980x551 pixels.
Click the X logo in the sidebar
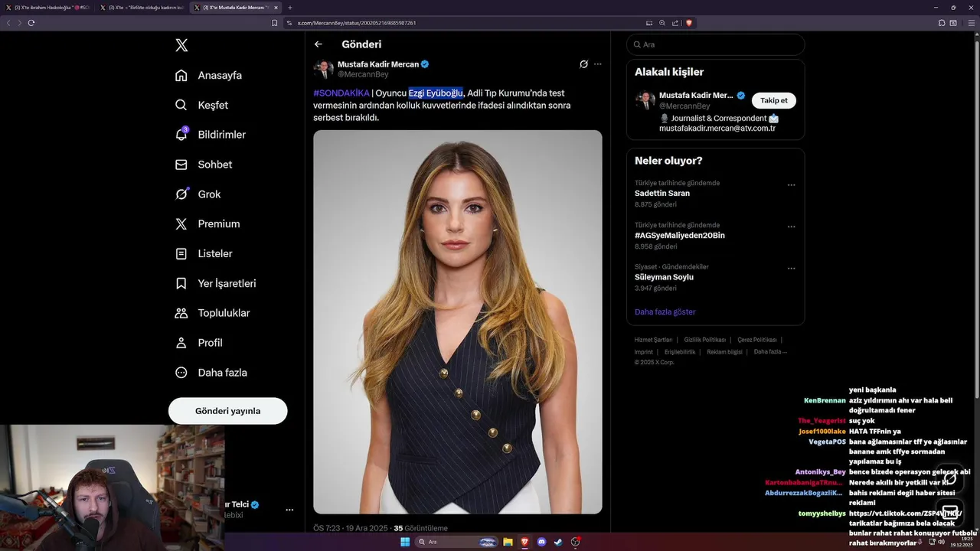[x=181, y=45]
